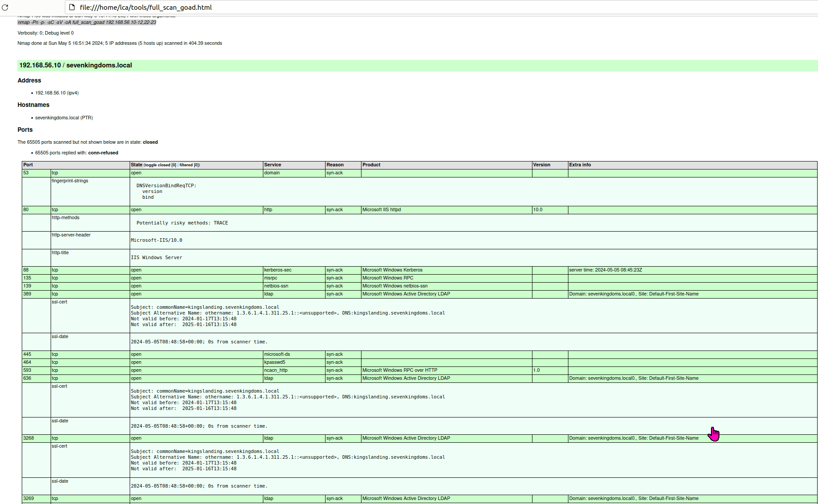Click Potentially risky methods: TRACE output
This screenshot has width=818, height=504.
coord(182,223)
